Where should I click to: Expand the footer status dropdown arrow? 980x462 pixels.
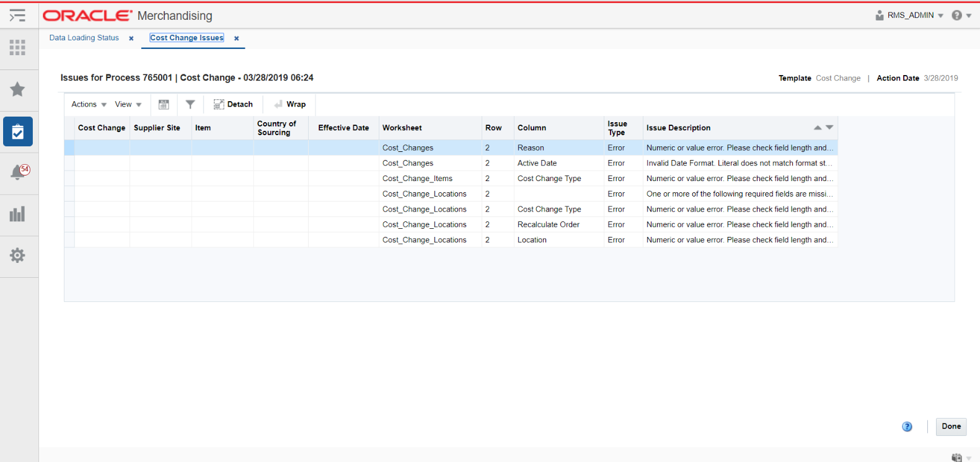[x=969, y=459]
